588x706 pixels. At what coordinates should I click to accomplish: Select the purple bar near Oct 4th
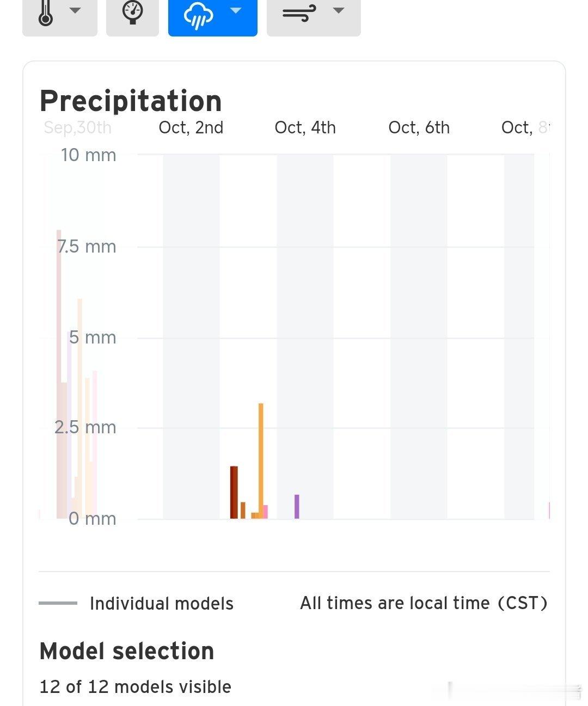tap(297, 506)
